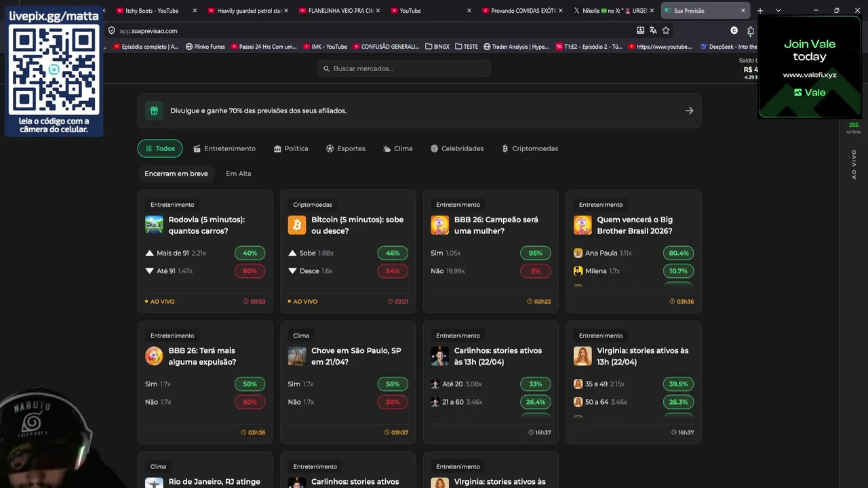Open Trader Analysis bookmark
Viewport: 868px width, 488px height.
point(516,47)
